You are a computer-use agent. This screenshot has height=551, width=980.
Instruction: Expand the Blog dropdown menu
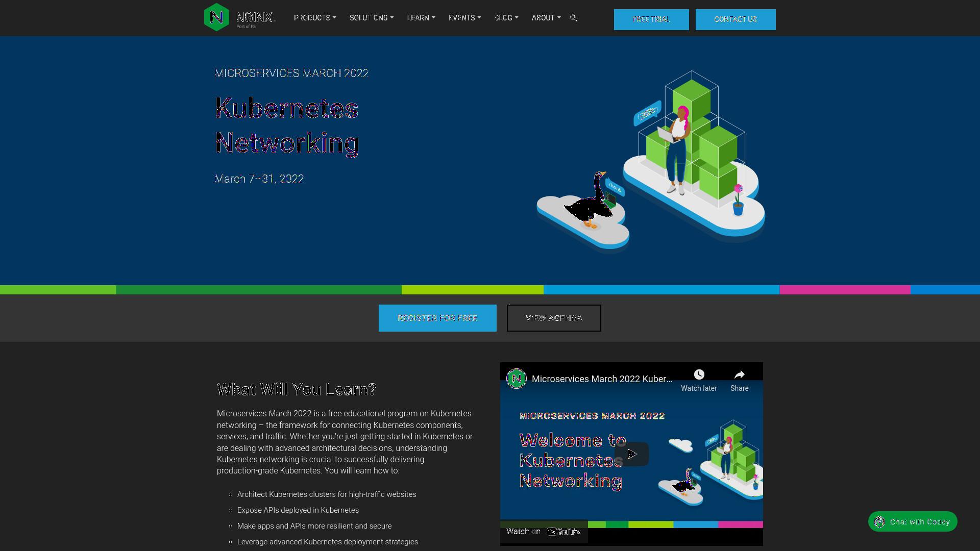click(506, 18)
